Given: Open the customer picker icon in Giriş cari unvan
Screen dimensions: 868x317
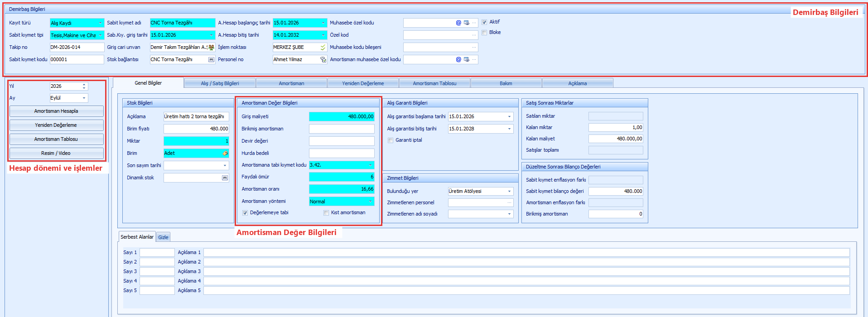Looking at the screenshot, I should pyautogui.click(x=211, y=47).
